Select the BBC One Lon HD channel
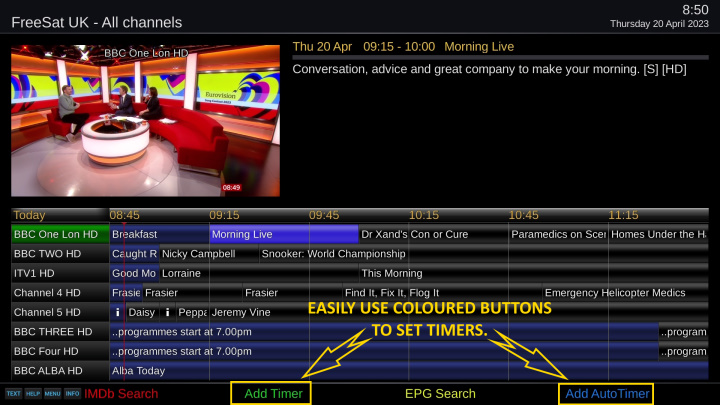The height and width of the screenshot is (405, 720). pyautogui.click(x=60, y=234)
